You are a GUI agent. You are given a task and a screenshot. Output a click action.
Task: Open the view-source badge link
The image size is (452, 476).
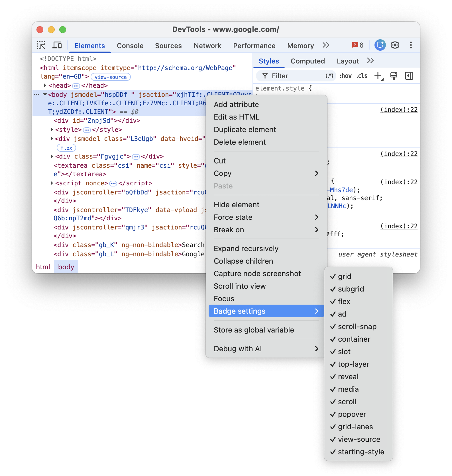pos(111,77)
